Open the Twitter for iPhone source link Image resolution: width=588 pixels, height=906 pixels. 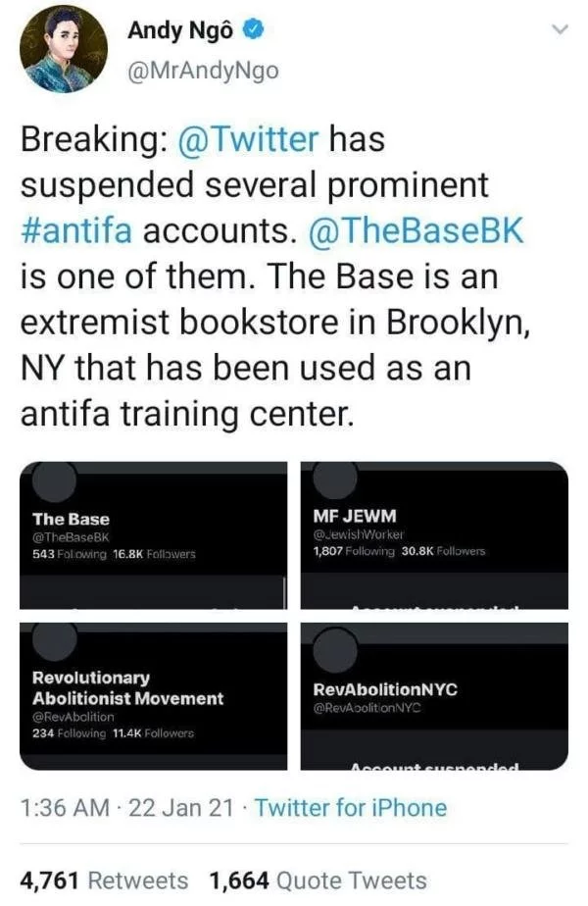point(351,808)
